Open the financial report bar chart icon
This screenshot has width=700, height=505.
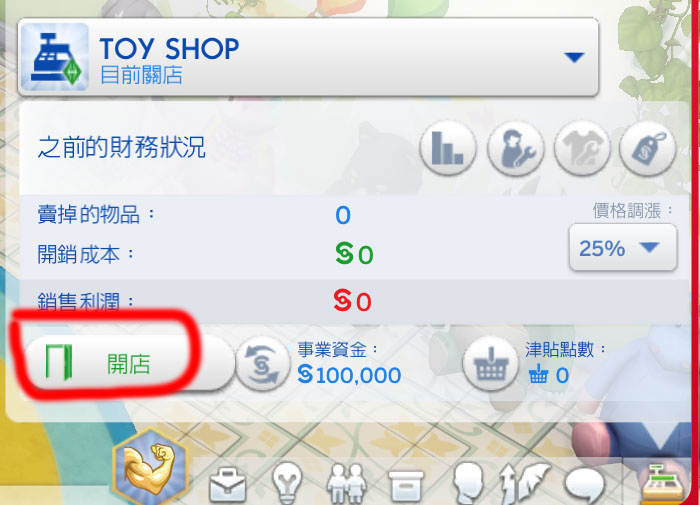point(448,148)
